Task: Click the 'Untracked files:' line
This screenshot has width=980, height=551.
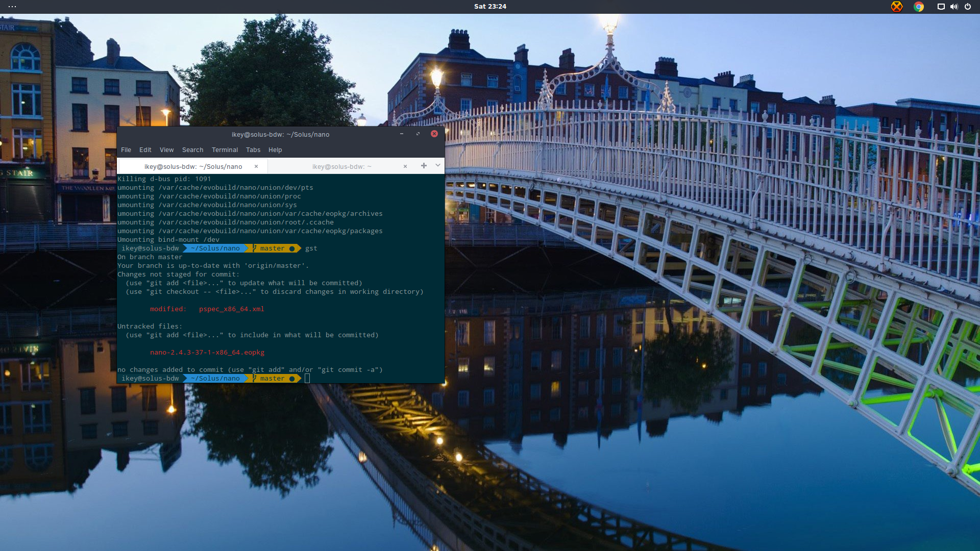Action: pyautogui.click(x=150, y=327)
